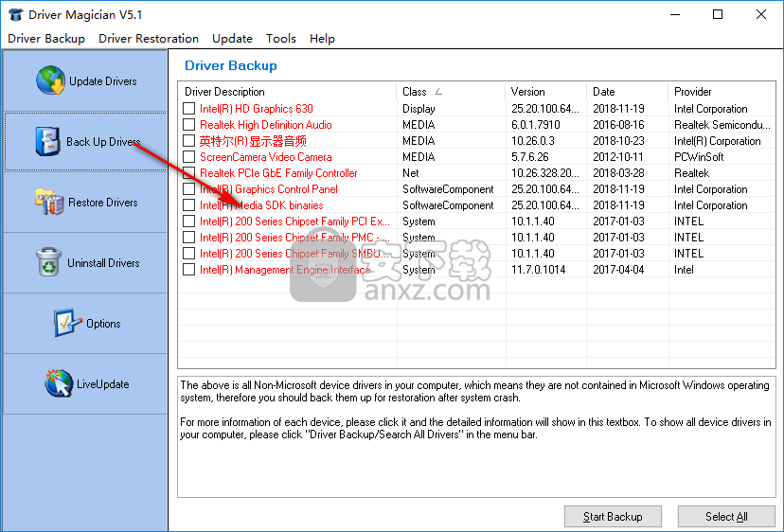Click the Update Drivers globe icon
784x532 pixels.
pos(50,80)
